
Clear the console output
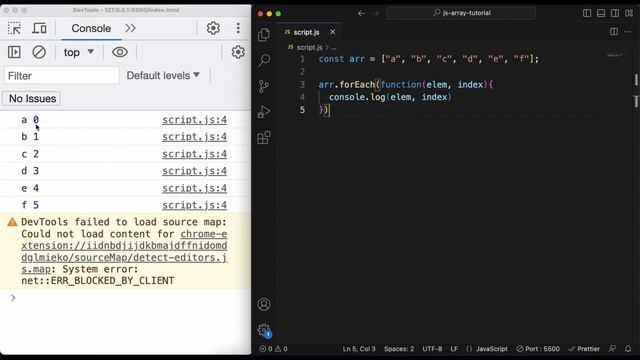coord(39,52)
